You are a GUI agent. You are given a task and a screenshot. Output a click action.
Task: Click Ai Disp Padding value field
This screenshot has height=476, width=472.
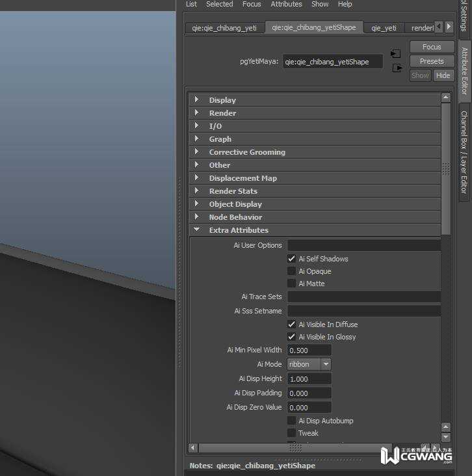[309, 393]
